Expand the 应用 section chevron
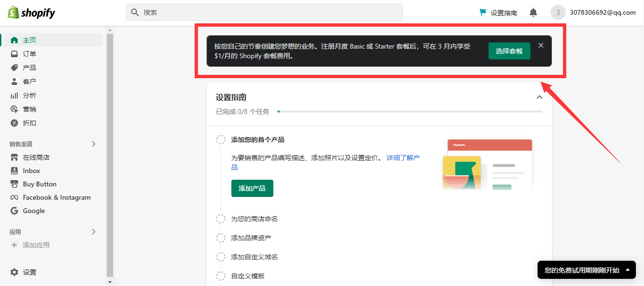This screenshot has width=644, height=286. [x=93, y=232]
